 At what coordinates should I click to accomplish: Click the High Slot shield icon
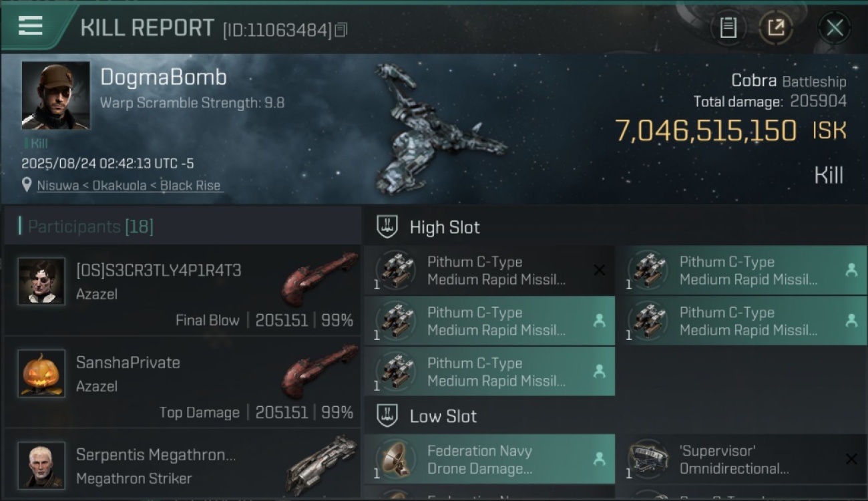387,226
